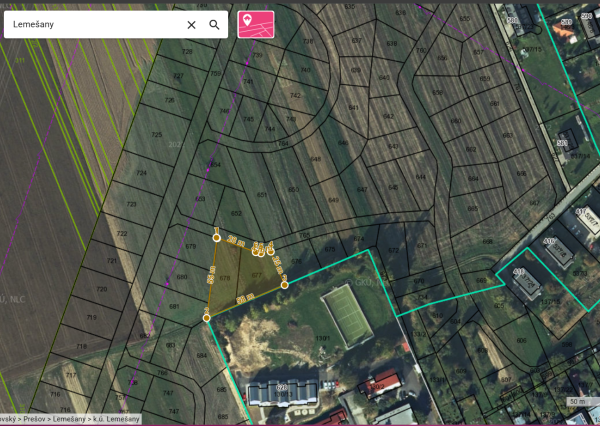
Task: Select parcel 765 road strip
Action: point(304,235)
